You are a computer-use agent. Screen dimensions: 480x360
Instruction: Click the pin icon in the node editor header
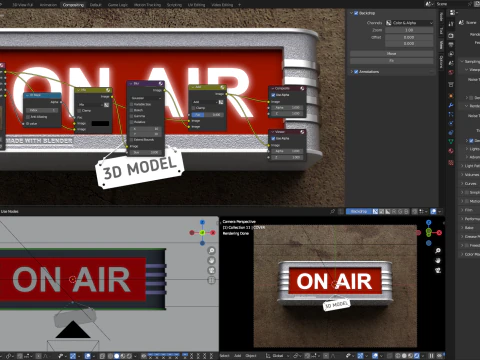[x=332, y=211]
